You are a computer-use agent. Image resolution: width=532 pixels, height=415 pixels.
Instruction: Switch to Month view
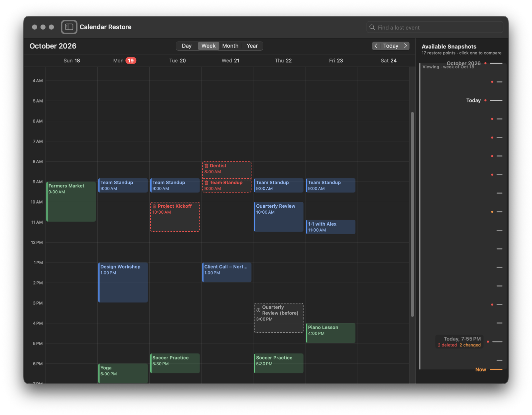(230, 46)
